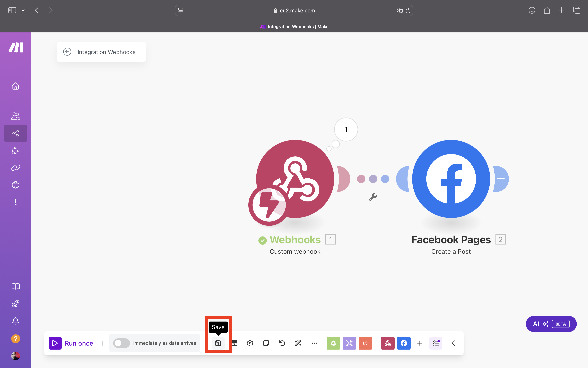Open What's new rocket icon
588x368 pixels.
pos(16,304)
